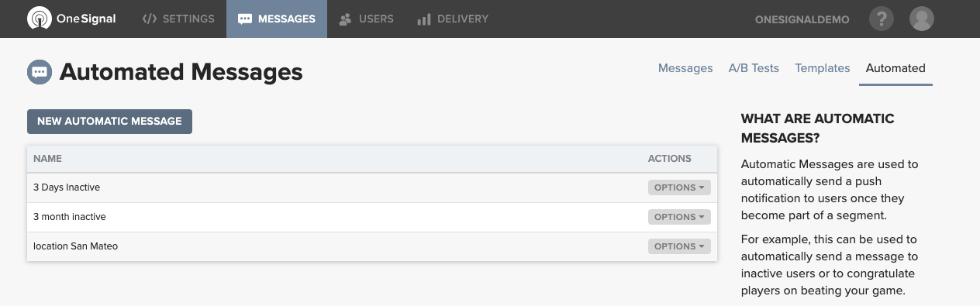Switch to the A/B Tests tab

(x=754, y=68)
